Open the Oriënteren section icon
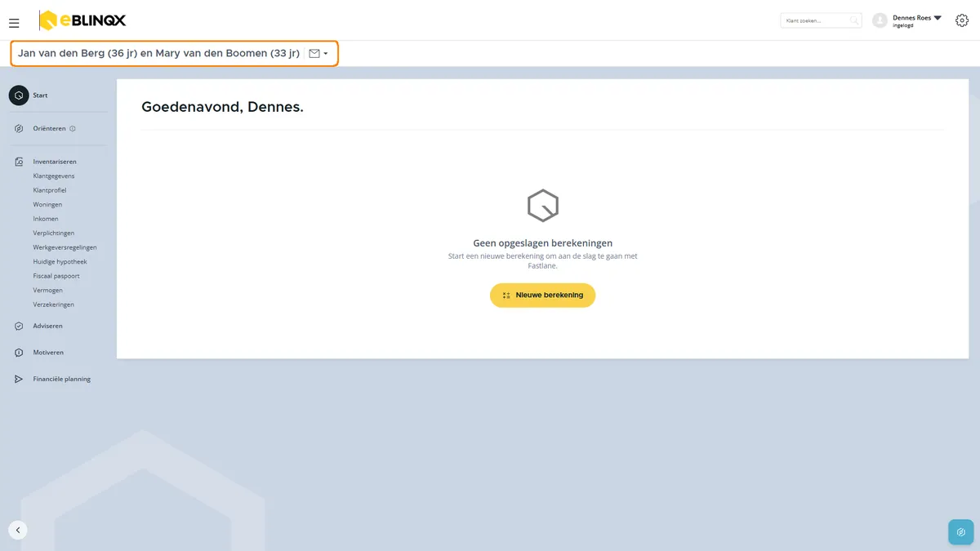 click(x=19, y=129)
